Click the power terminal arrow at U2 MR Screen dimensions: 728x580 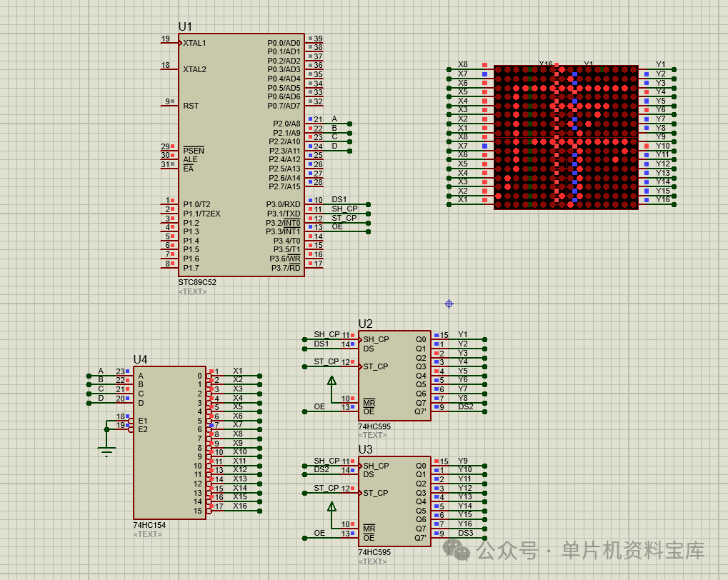(331, 381)
